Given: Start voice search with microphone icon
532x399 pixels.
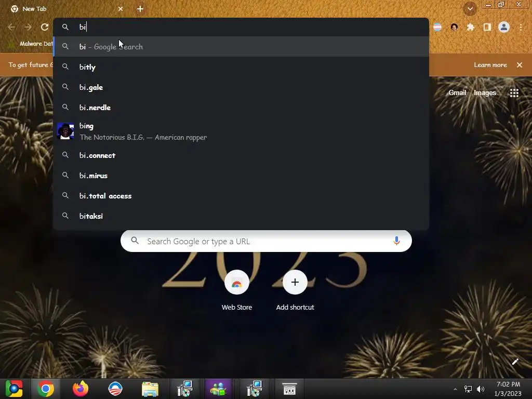Looking at the screenshot, I should (x=396, y=241).
